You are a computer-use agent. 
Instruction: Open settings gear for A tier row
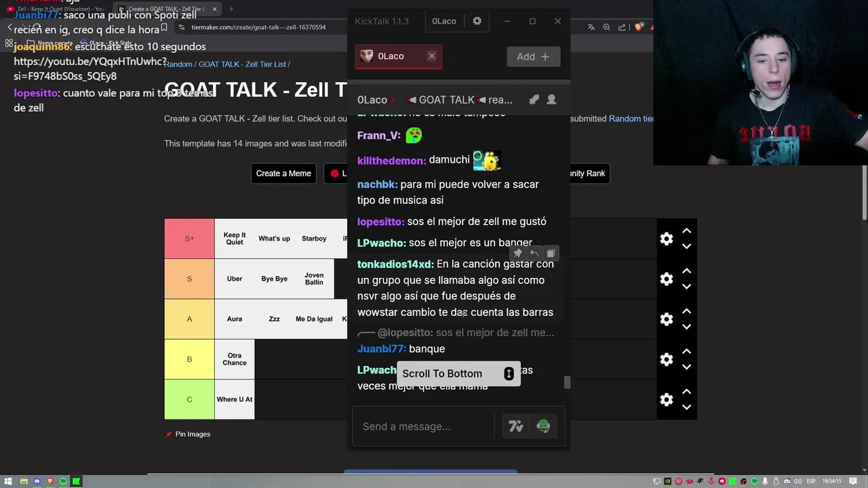[667, 319]
